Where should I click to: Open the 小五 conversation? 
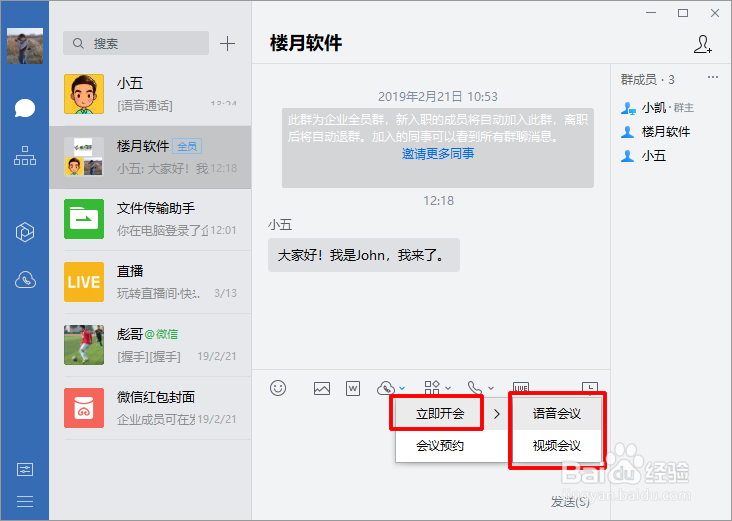150,94
